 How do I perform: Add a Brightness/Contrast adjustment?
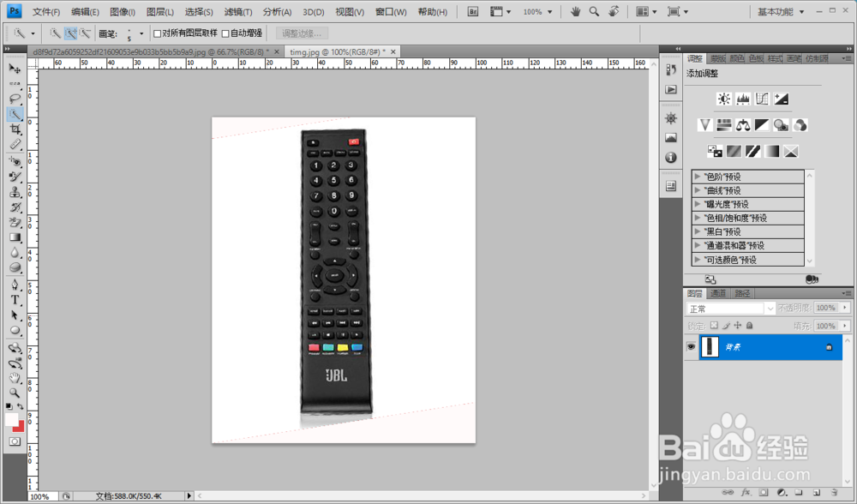pyautogui.click(x=723, y=99)
